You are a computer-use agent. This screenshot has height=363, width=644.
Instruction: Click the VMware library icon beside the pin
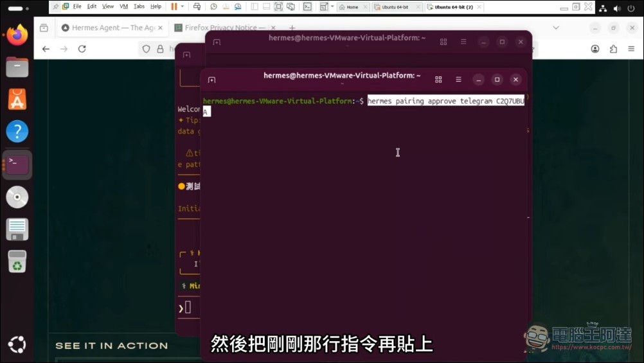(66, 6)
